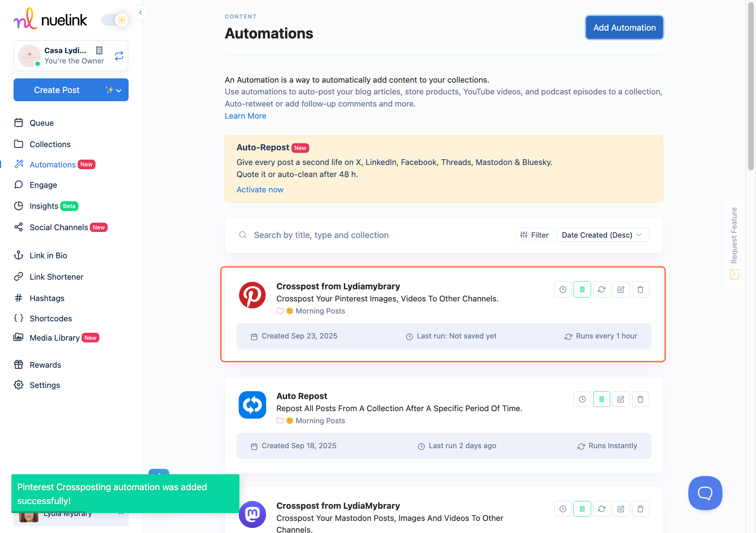
Task: View history of Pinterest Crosspost automation
Action: pos(563,290)
